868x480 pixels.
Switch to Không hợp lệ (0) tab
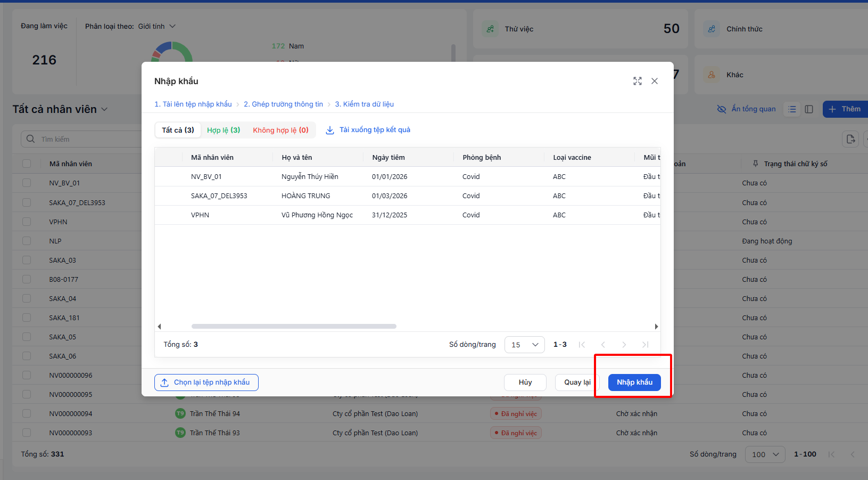pos(280,130)
